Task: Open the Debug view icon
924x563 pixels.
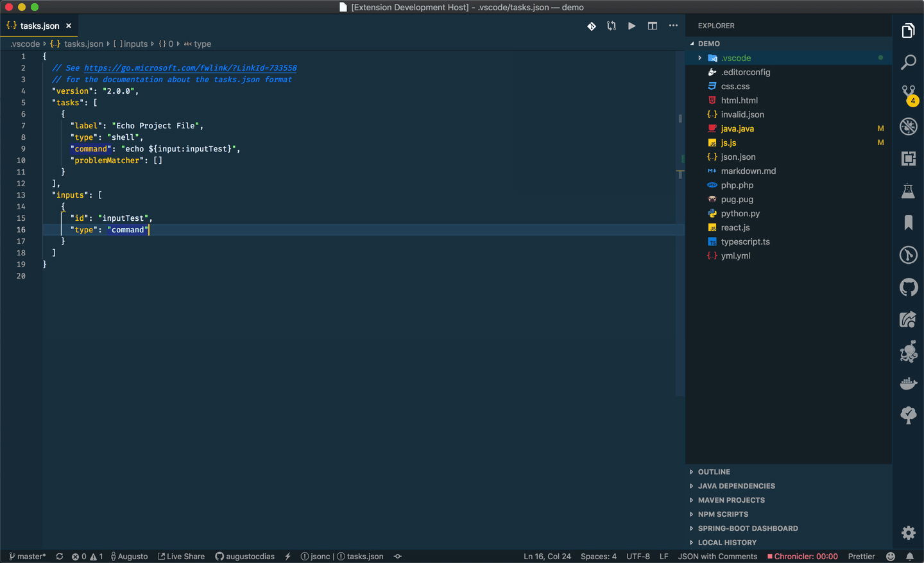Action: coord(908,126)
